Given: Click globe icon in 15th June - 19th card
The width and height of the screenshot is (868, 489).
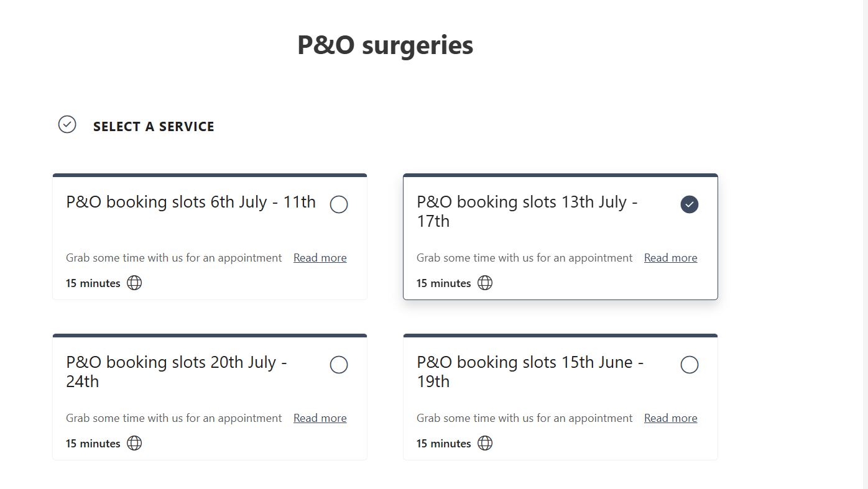Looking at the screenshot, I should coord(485,443).
